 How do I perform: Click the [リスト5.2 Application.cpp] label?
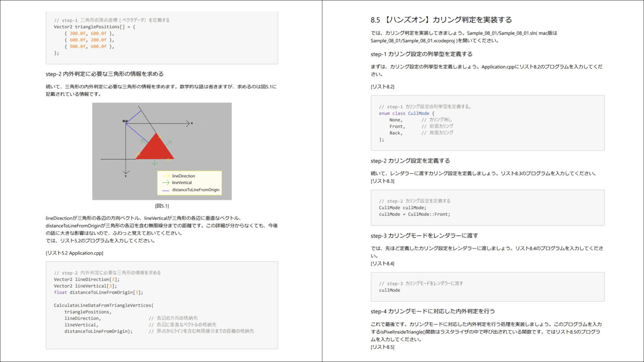[75, 253]
